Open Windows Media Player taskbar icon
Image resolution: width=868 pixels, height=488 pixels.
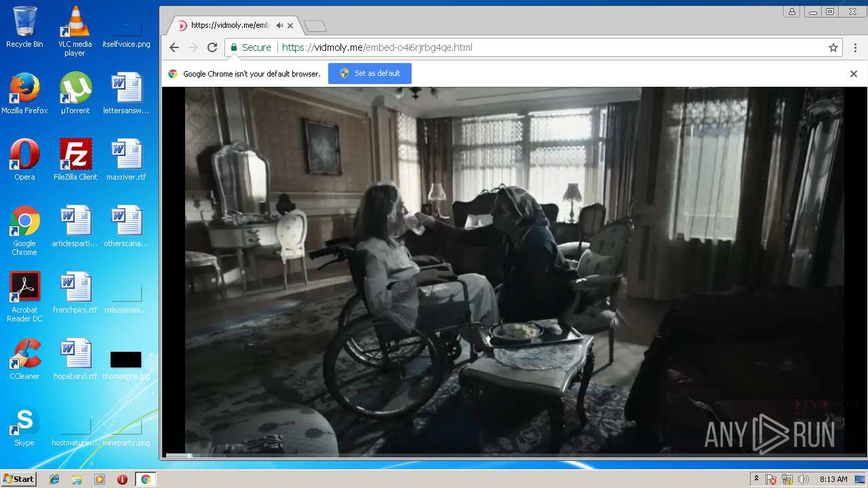pos(100,479)
